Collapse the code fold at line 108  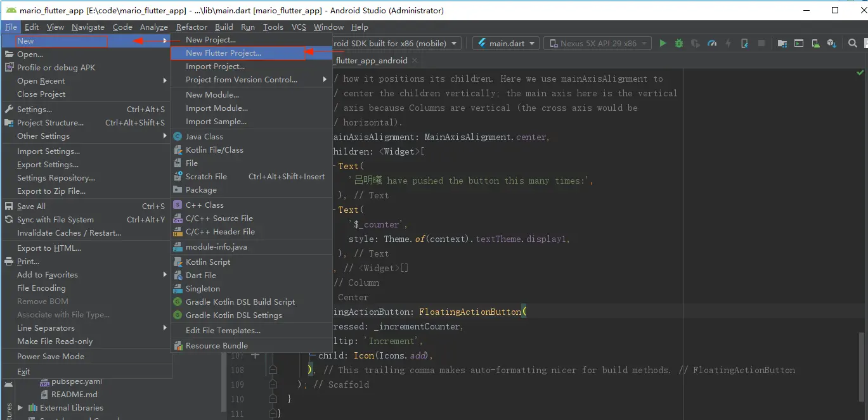(273, 370)
